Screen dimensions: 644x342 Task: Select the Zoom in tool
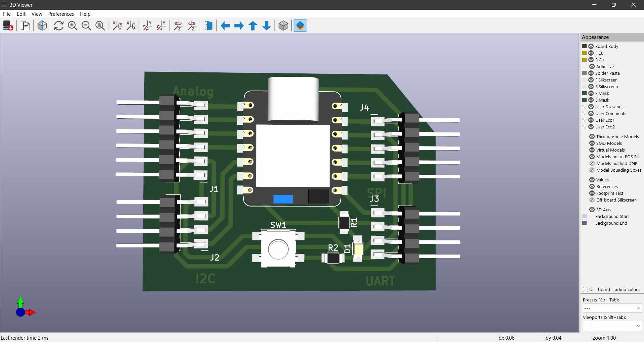[72, 25]
